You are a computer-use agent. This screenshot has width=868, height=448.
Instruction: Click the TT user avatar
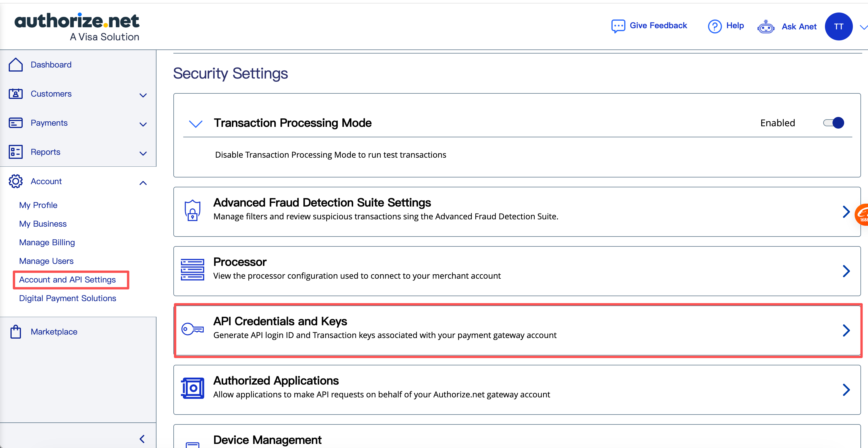pyautogui.click(x=839, y=26)
